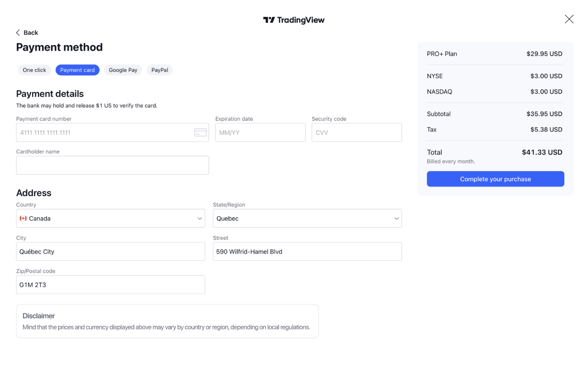Screen dimensions: 588x365
Task: Click the TradingView logo
Action: pos(294,20)
